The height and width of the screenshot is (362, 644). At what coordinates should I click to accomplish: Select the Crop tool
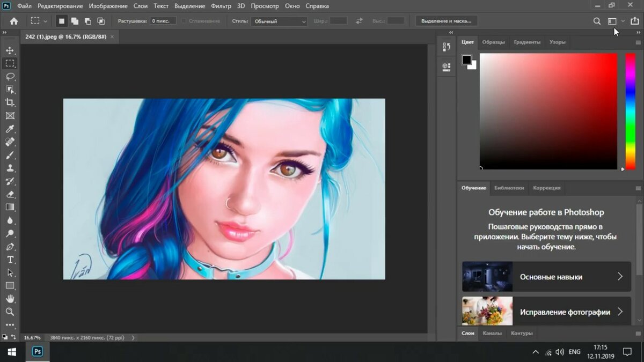point(10,102)
